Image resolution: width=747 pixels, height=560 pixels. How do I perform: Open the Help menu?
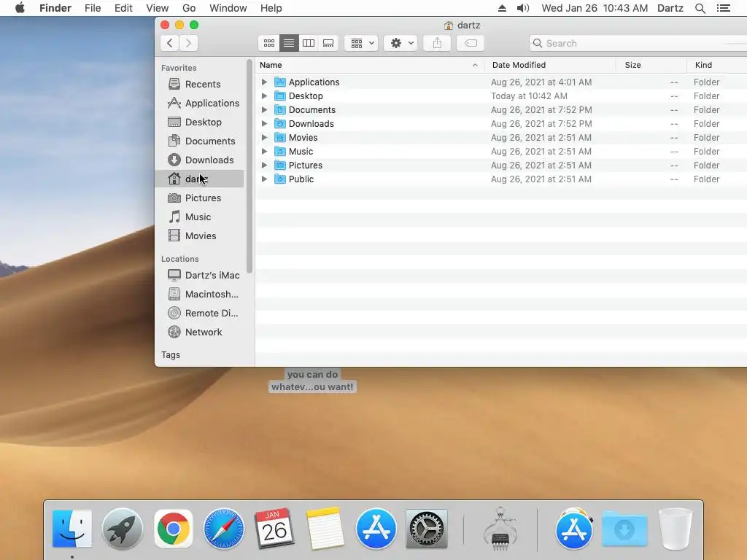click(x=271, y=8)
